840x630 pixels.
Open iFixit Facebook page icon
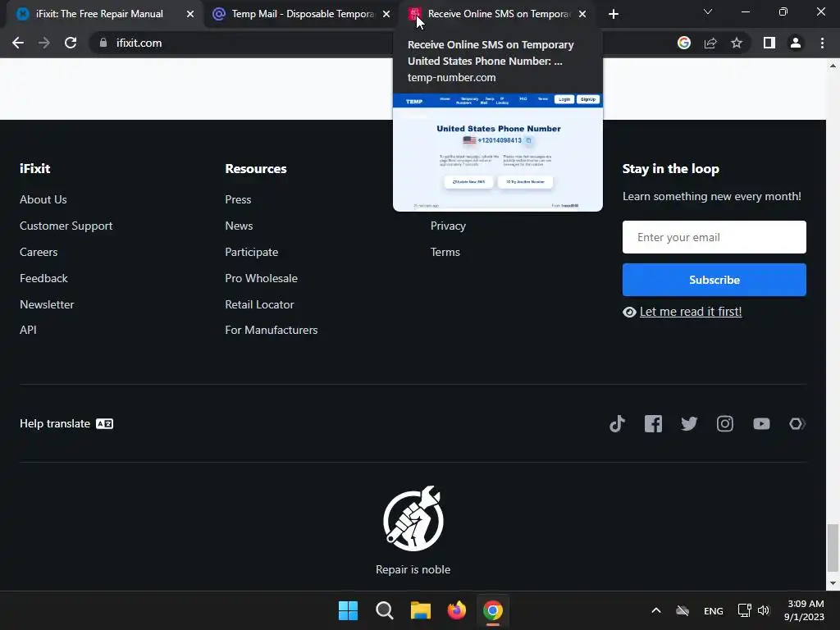[x=653, y=424]
